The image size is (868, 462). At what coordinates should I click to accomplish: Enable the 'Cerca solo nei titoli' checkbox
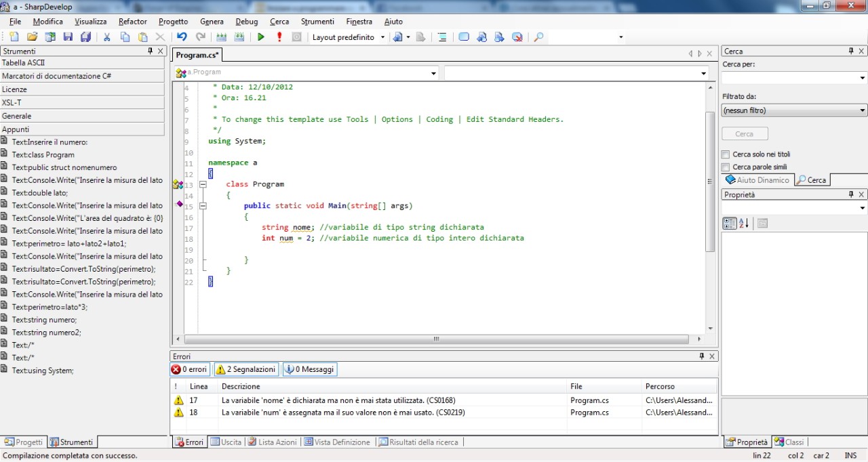pyautogui.click(x=725, y=154)
